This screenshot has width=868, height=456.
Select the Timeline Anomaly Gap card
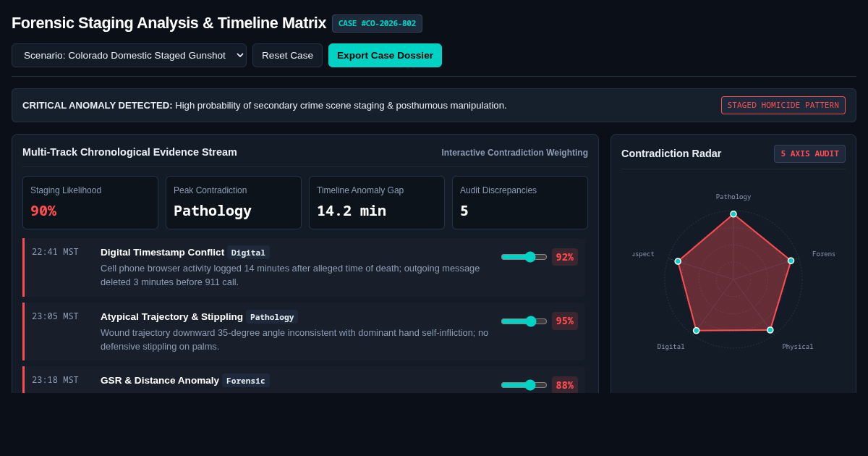click(x=377, y=203)
